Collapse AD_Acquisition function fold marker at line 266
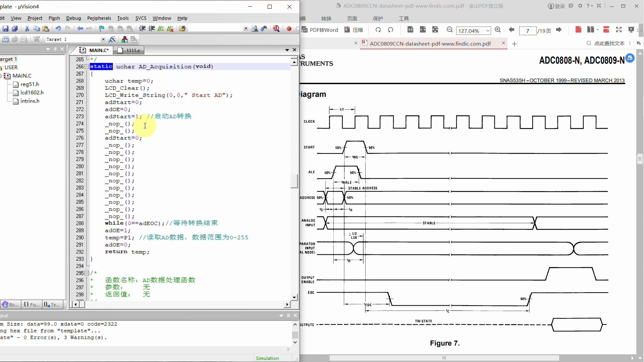This screenshot has height=362, width=644. pyautogui.click(x=87, y=66)
